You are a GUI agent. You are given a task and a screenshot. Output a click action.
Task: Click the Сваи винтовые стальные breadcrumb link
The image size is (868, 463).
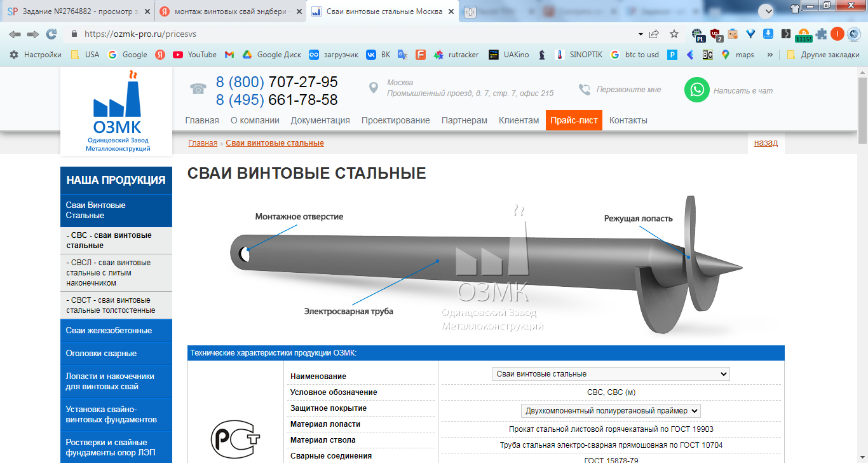pos(275,143)
